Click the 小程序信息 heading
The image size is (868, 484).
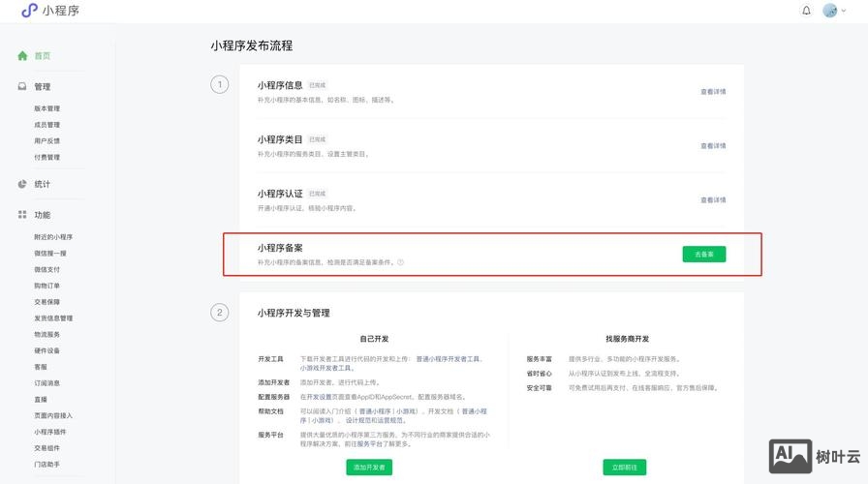point(280,85)
